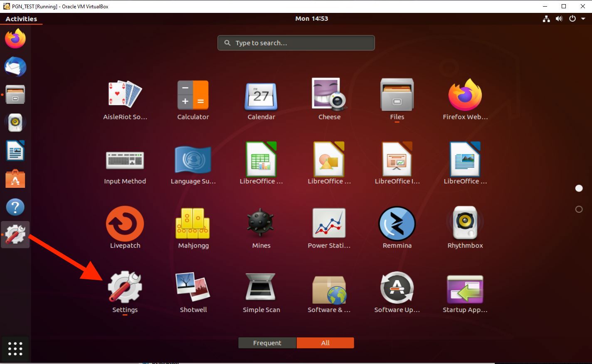Launch LibreOffice Impress icon
Viewport: 592px width, 364px height.
coord(397,159)
